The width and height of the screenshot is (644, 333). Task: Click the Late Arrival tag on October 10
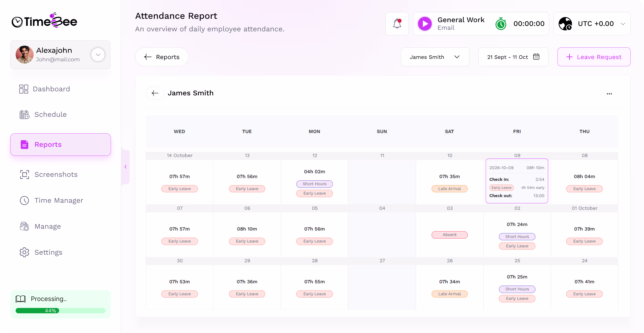(x=449, y=189)
